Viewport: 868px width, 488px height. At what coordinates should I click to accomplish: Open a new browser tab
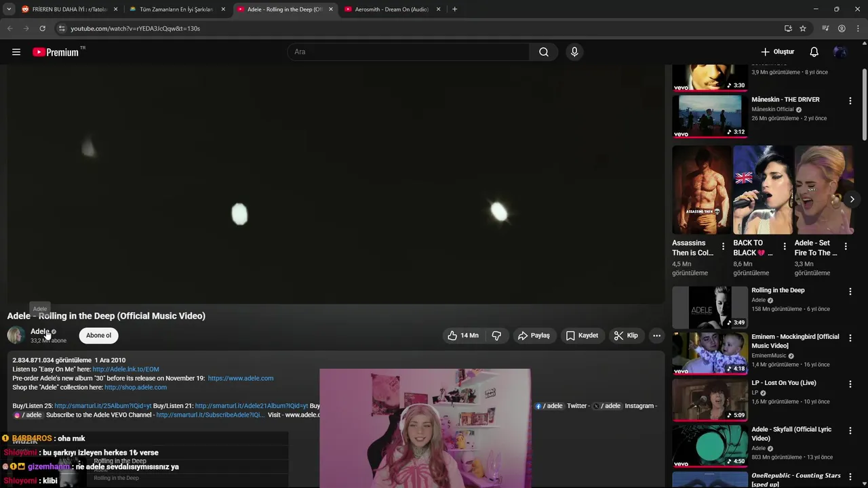click(x=454, y=9)
